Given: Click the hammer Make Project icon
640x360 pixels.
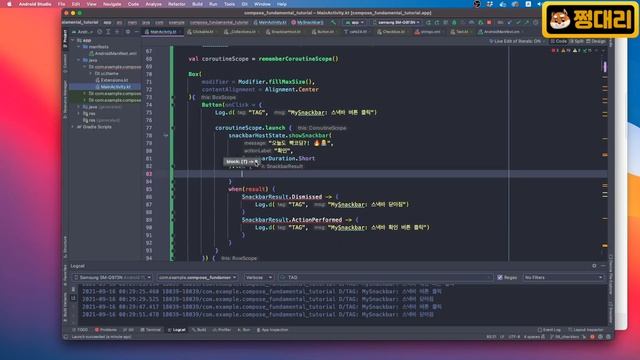Looking at the screenshot, I should 333,22.
